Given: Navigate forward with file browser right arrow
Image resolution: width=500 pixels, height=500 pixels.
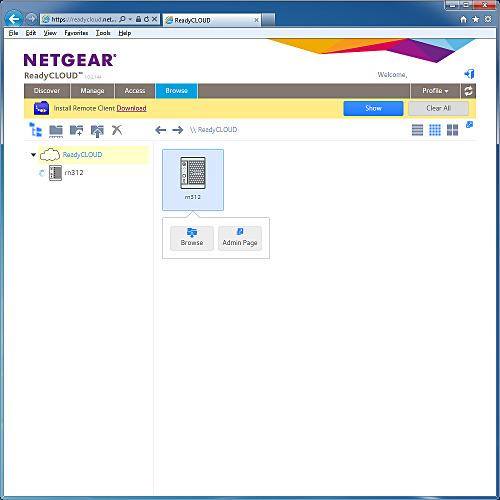Looking at the screenshot, I should click(x=178, y=130).
